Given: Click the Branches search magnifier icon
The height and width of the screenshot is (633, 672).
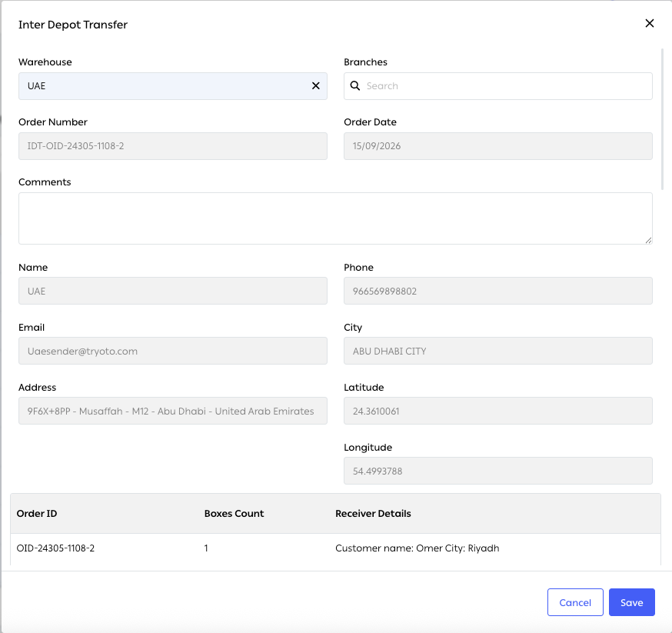Looking at the screenshot, I should coord(355,85).
